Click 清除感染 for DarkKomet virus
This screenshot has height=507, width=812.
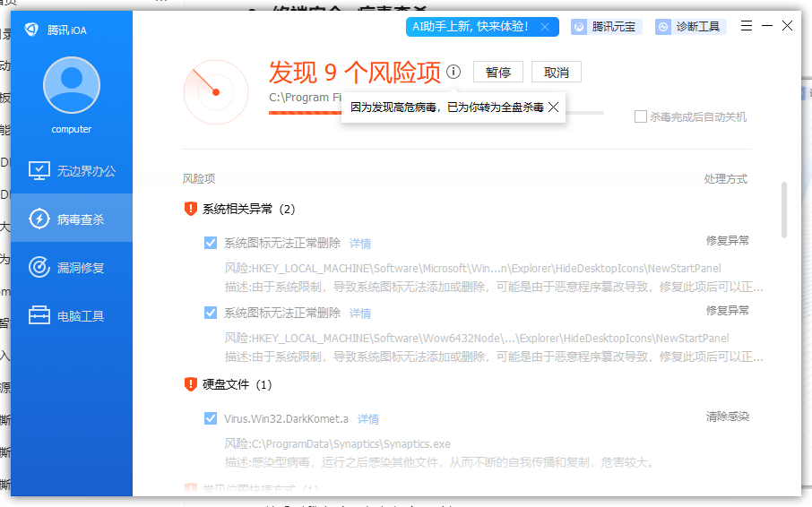(728, 417)
